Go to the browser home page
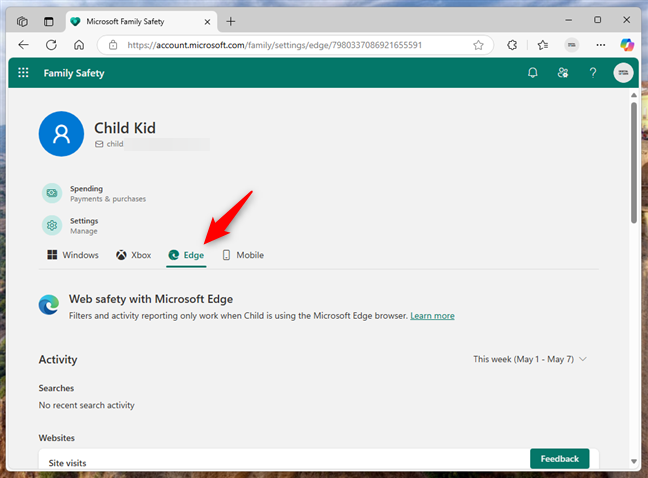Screen dimensions: 648x478 pyautogui.click(x=79, y=45)
